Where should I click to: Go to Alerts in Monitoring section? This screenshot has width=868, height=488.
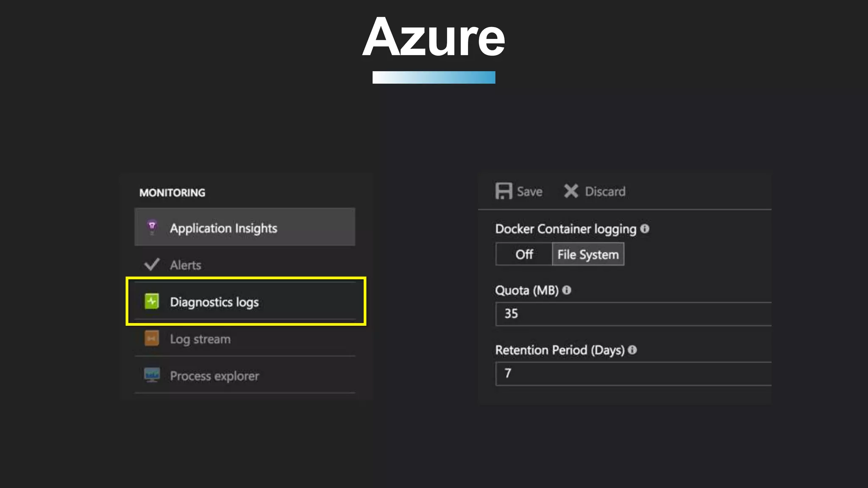[186, 265]
